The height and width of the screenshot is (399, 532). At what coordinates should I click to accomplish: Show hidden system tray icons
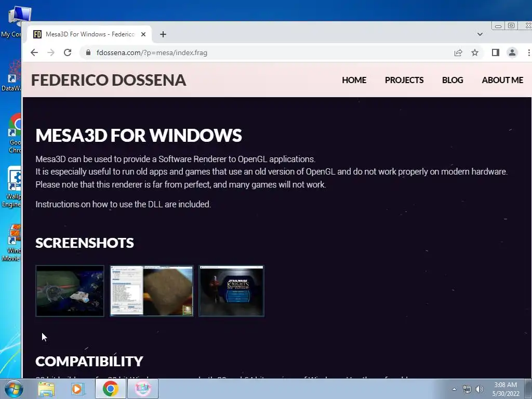tap(454, 389)
